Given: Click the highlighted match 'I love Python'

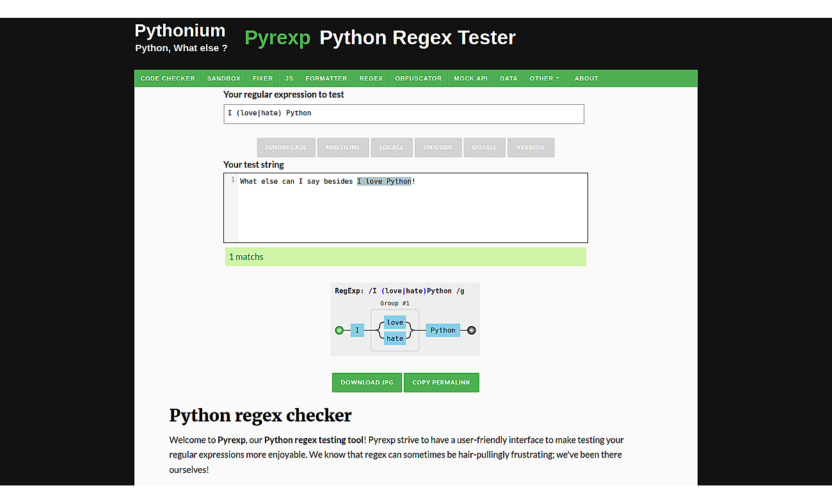Looking at the screenshot, I should [x=384, y=181].
